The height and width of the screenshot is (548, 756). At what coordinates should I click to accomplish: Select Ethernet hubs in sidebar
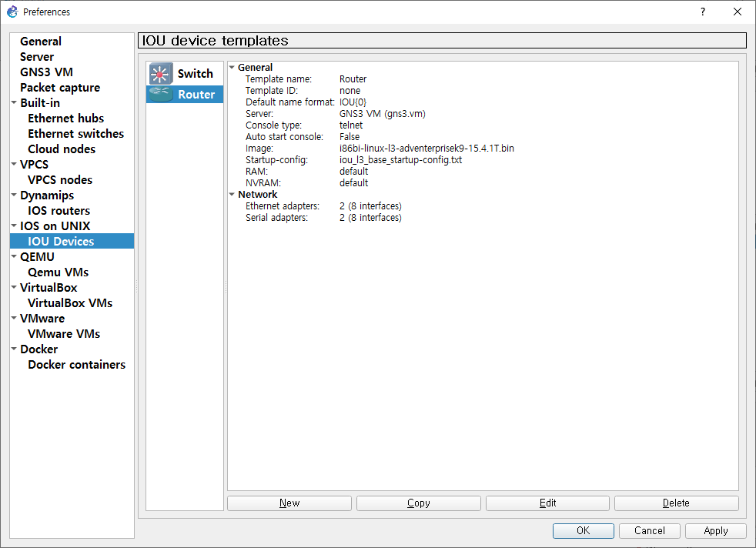point(65,119)
